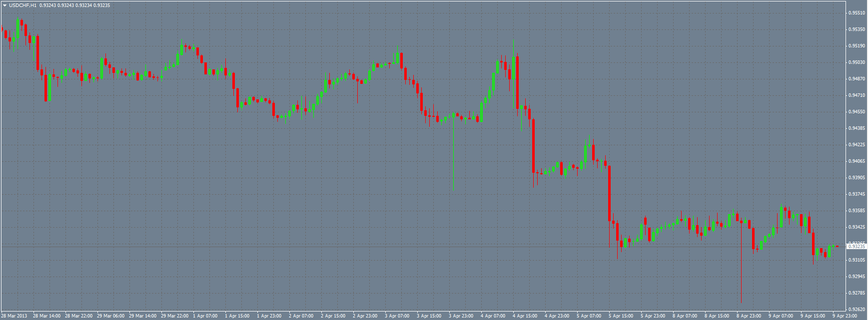Click the 2 Apr 07:00 time label

click(301, 316)
